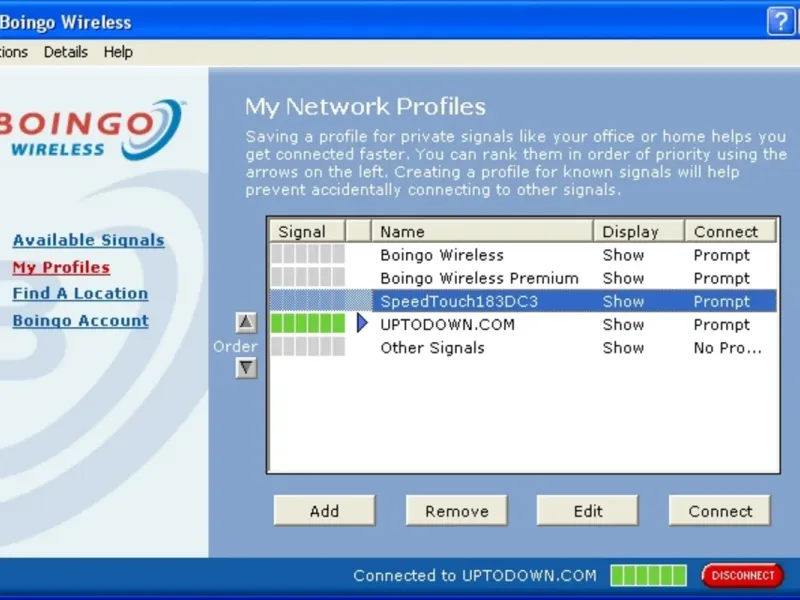800x600 pixels.
Task: Click the red Disconnect button
Action: click(x=743, y=576)
